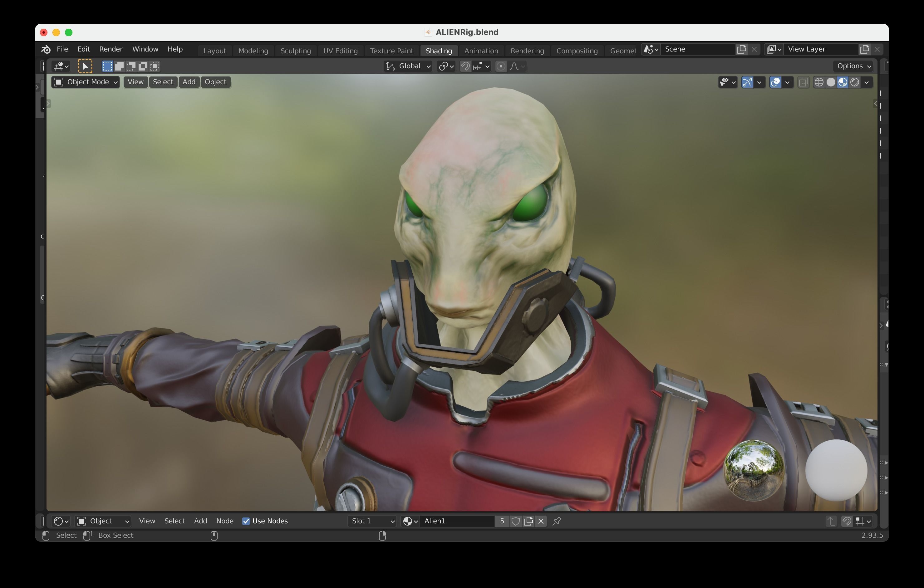The image size is (924, 588).
Task: Toggle proportional editing circle icon
Action: tap(500, 66)
